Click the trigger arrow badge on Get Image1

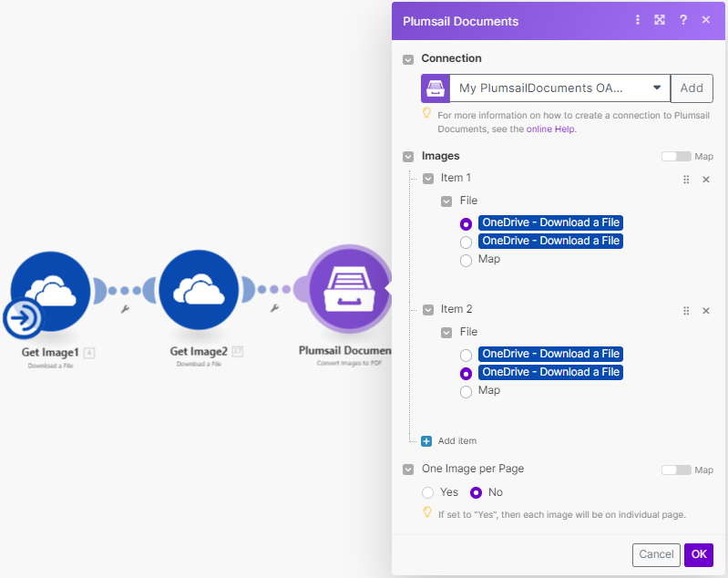[x=22, y=318]
